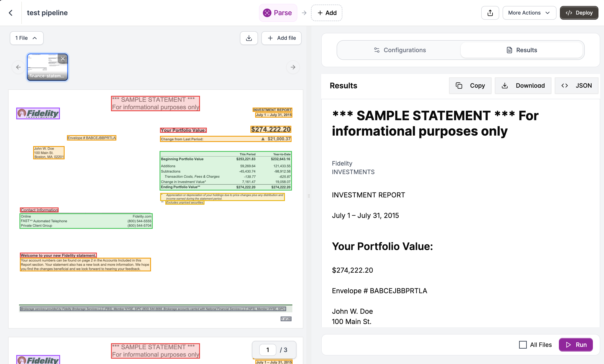Go to the previous file with the left arrow

point(18,67)
